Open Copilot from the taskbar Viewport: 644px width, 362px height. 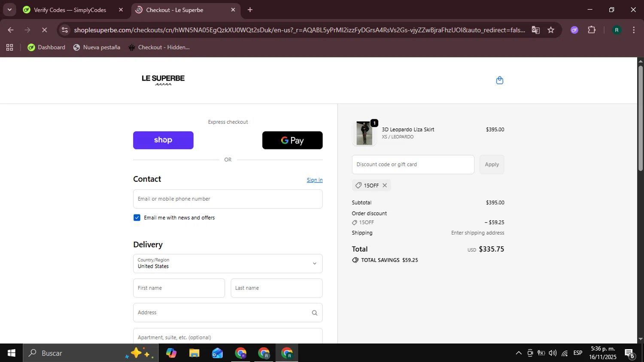point(171,353)
